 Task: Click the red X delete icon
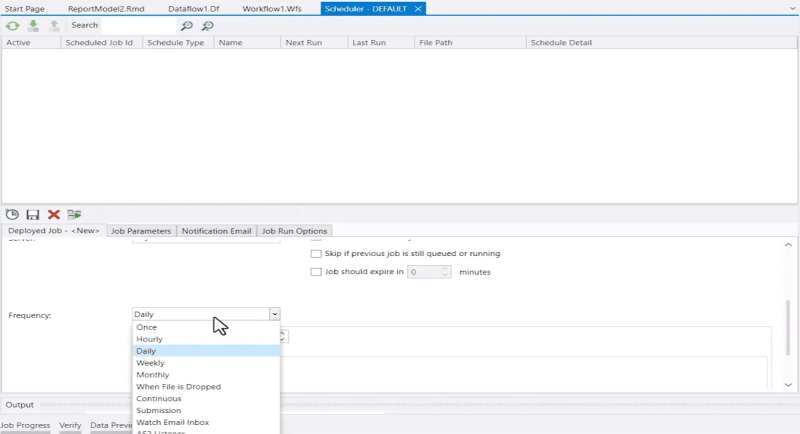(x=54, y=214)
